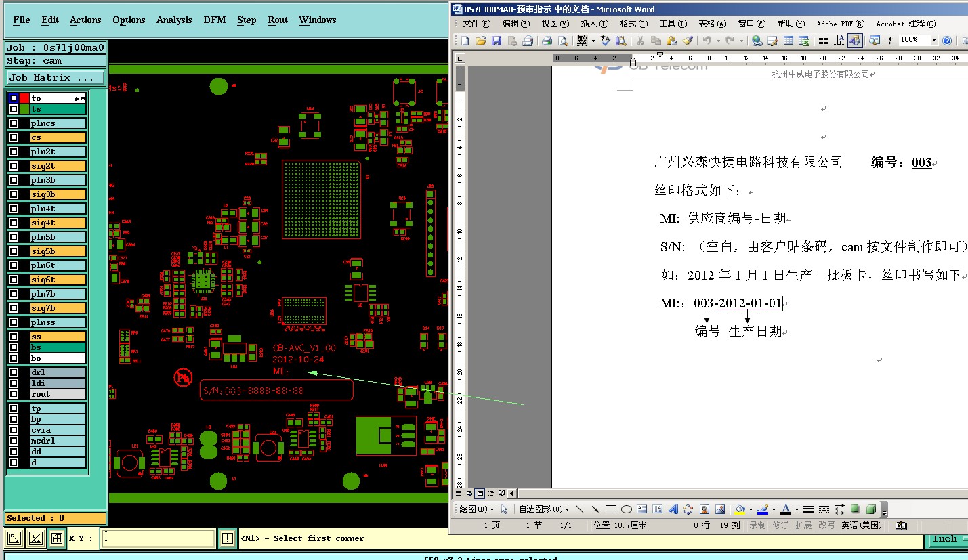Viewport: 968px width, 560px height.
Task: Click the Insert Table icon in Word
Action: 788,41
